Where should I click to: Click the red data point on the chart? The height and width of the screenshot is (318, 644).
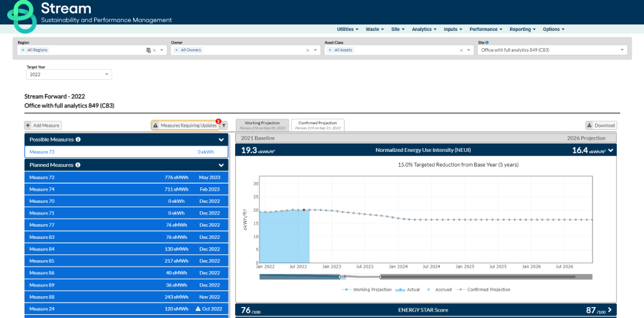(x=304, y=210)
